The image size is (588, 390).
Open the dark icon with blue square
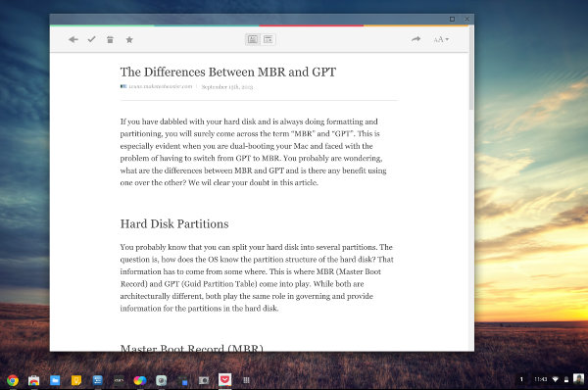click(182, 380)
